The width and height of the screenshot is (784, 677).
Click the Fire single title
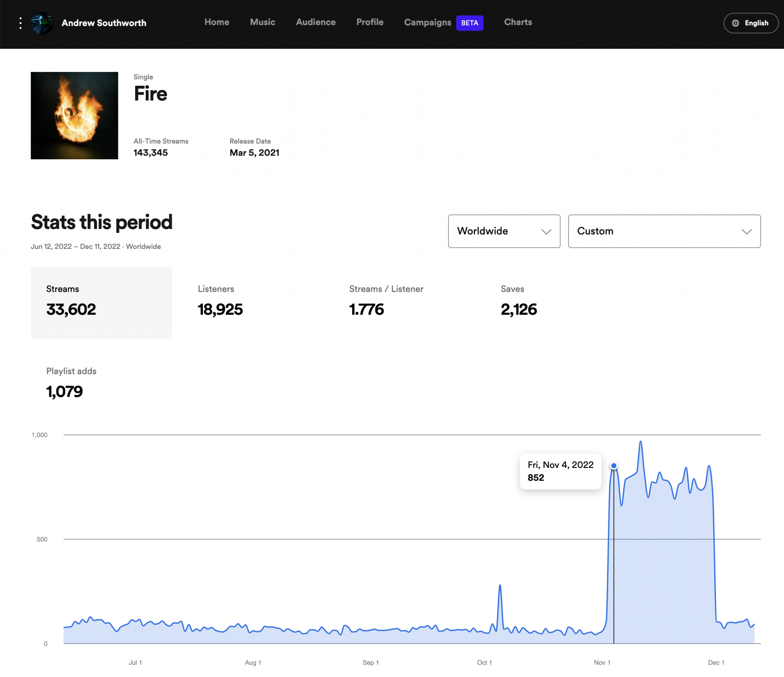(150, 94)
